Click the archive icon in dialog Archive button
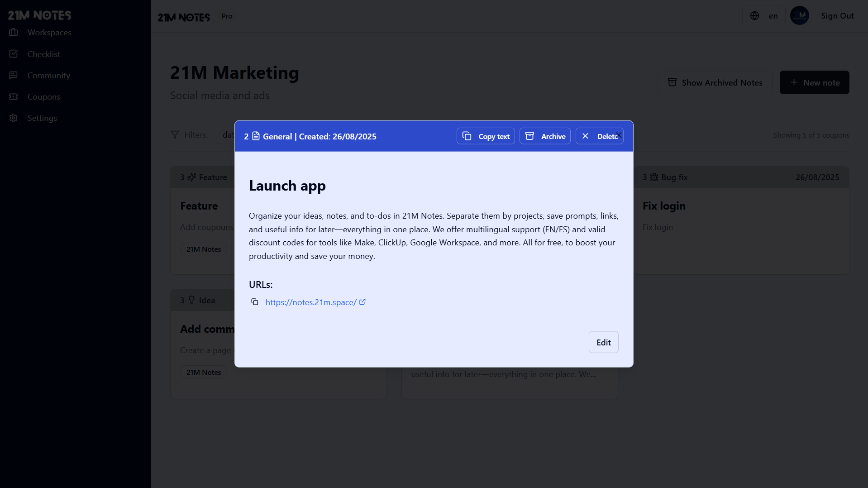Screen dimensions: 868x488 click(x=529, y=136)
